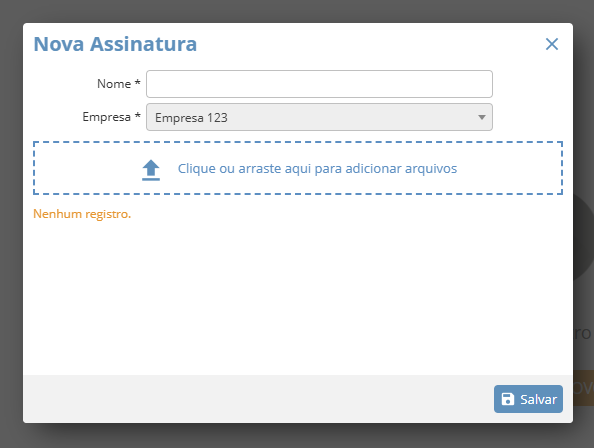The width and height of the screenshot is (594, 448).
Task: Click the 'Nova Assinatura' dialog title
Action: pos(115,44)
